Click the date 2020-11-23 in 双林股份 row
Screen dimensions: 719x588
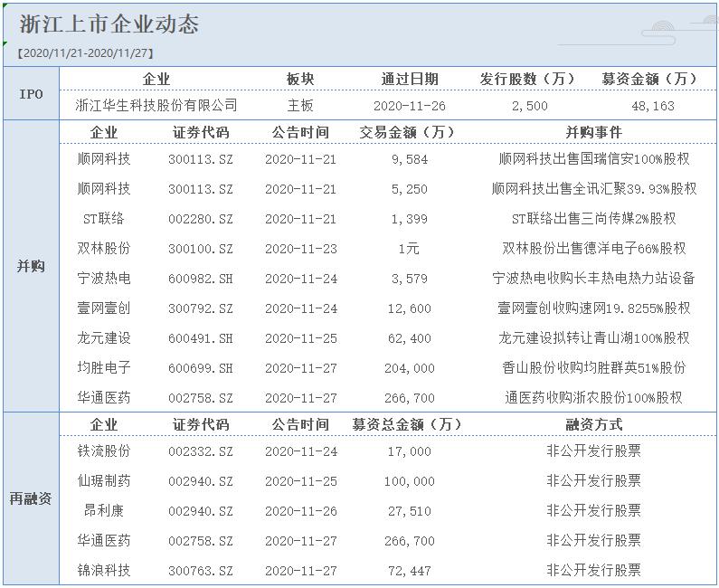coord(301,249)
